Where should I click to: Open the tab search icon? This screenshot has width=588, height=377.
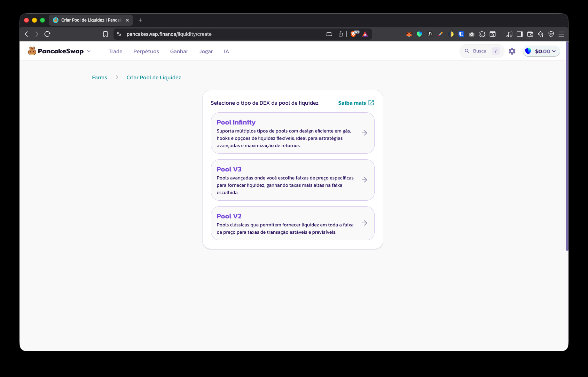tap(493, 34)
